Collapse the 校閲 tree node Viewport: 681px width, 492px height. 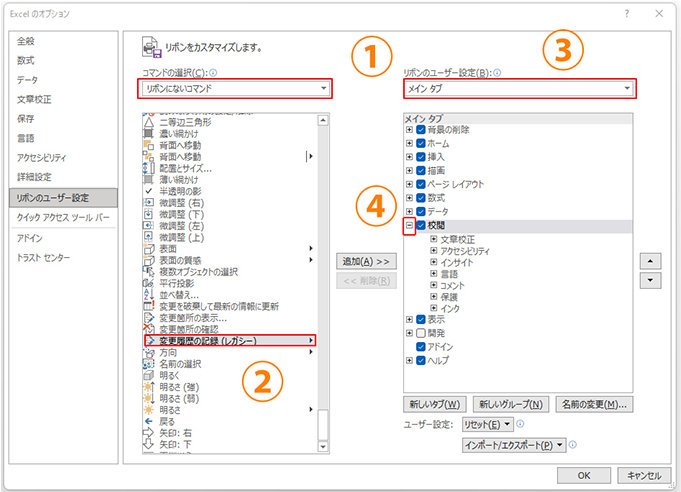pyautogui.click(x=409, y=225)
